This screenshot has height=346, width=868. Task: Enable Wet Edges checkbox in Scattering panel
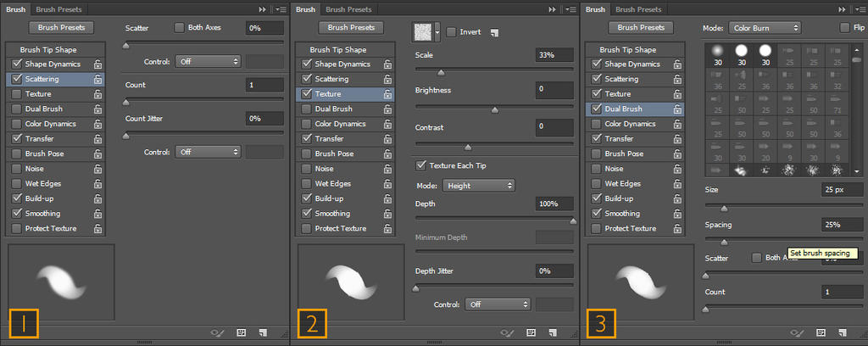coord(17,184)
